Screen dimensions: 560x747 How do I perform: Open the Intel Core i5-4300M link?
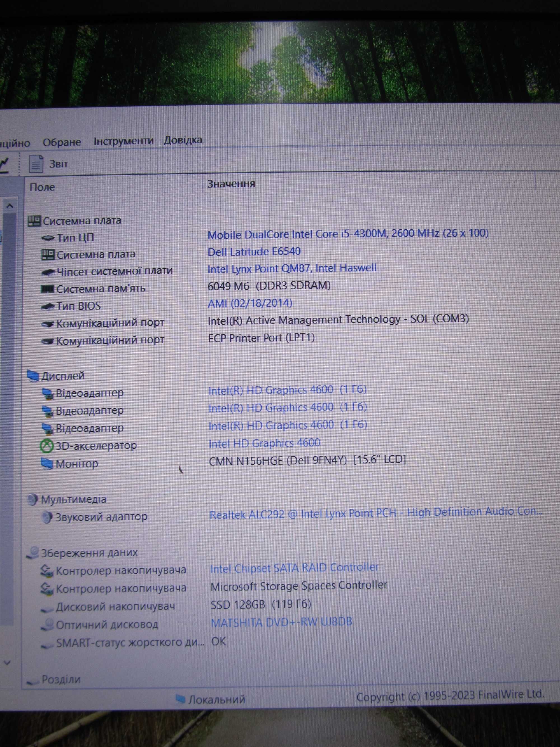pyautogui.click(x=348, y=234)
